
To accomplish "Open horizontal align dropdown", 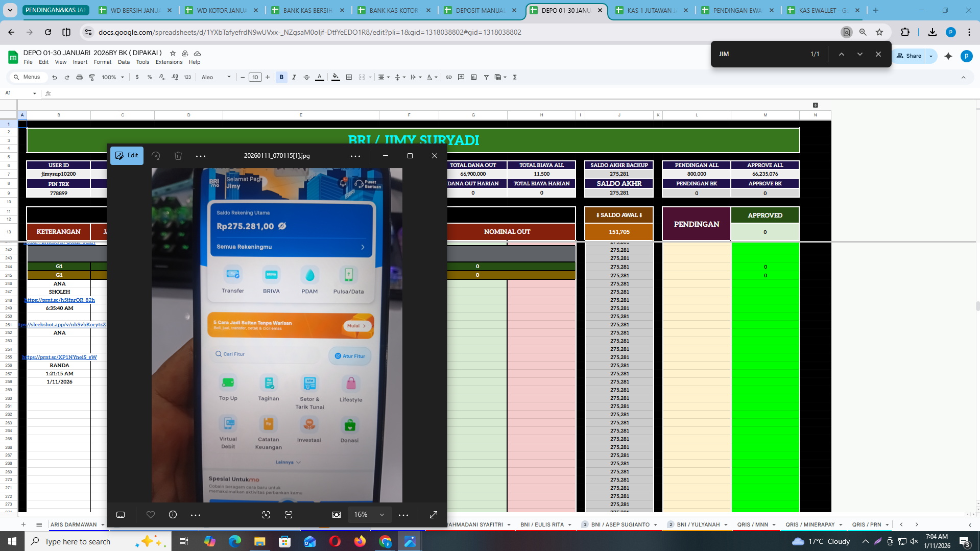I will 384,77.
